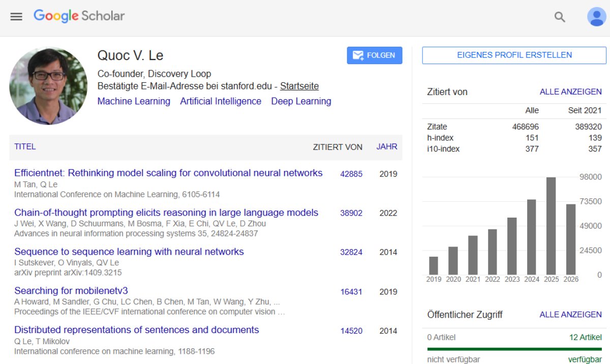Click the 2022 bar in citations chart
Image resolution: width=610 pixels, height=364 pixels.
click(493, 252)
